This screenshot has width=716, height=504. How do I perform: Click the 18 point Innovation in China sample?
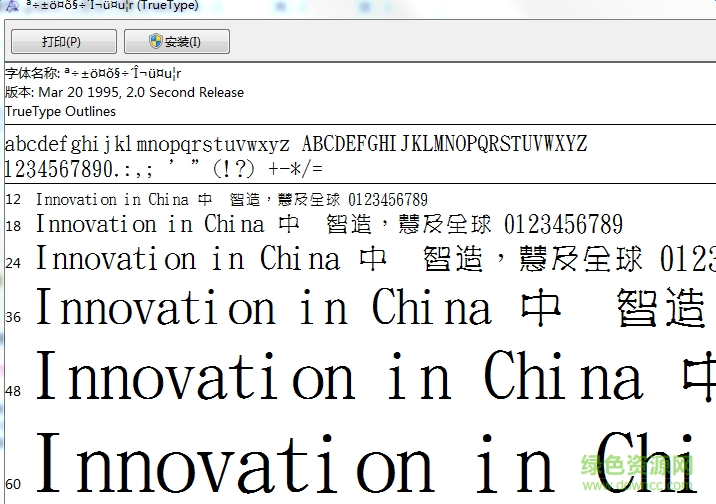pyautogui.click(x=329, y=224)
